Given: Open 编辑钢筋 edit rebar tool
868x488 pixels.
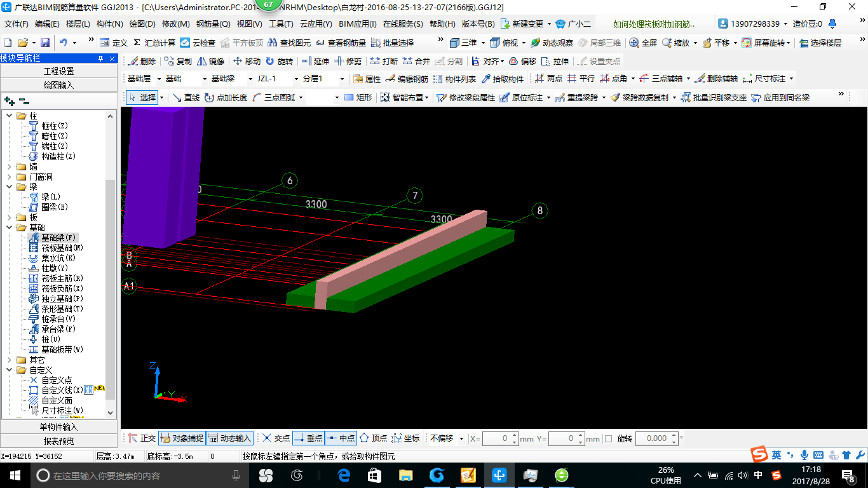Looking at the screenshot, I should (x=407, y=79).
